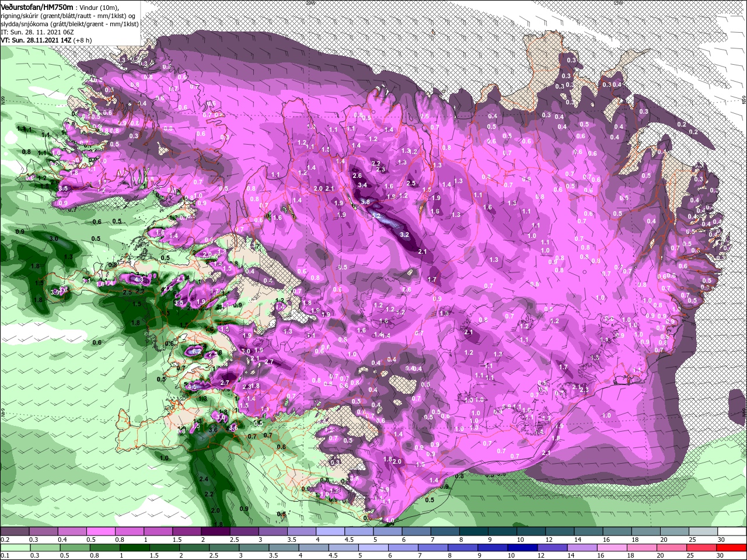
Task: Select the dark teal 8 snow legend swatch
Action: click(x=473, y=531)
